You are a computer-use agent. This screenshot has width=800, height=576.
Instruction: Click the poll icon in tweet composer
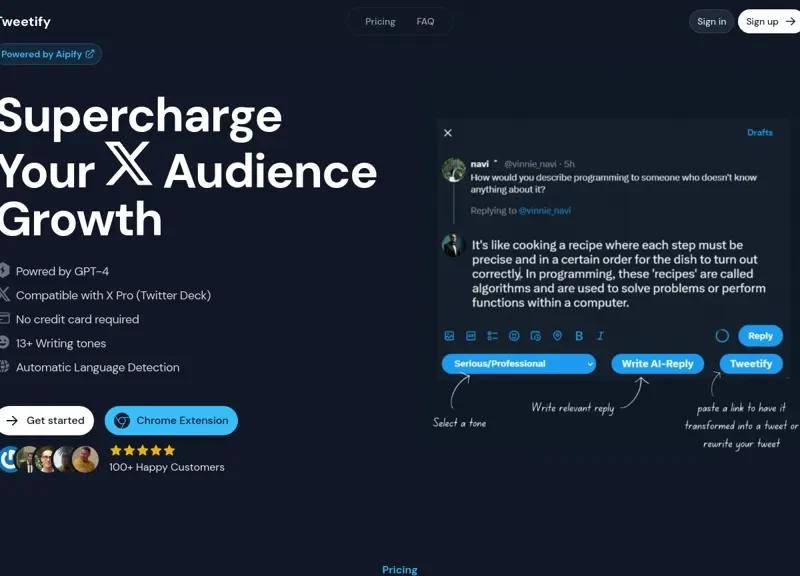tap(492, 336)
